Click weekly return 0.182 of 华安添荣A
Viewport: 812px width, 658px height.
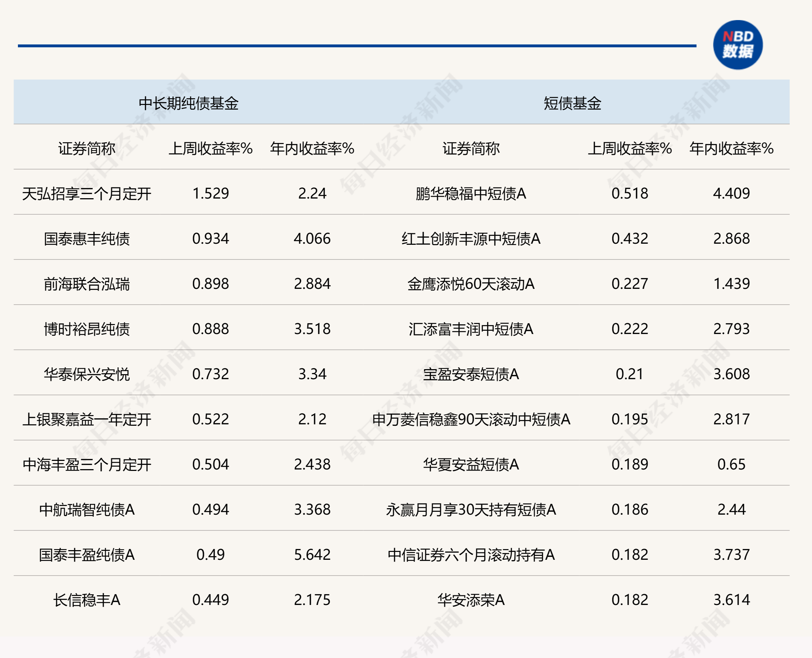(x=630, y=599)
